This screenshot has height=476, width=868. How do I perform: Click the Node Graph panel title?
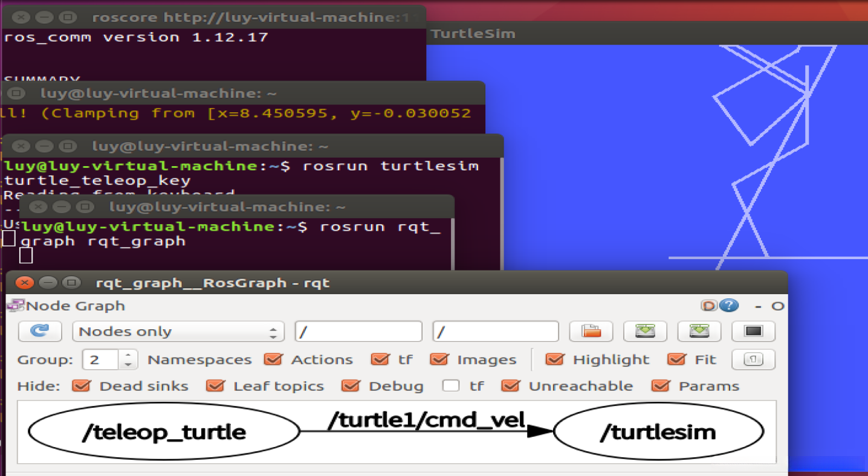[76, 306]
